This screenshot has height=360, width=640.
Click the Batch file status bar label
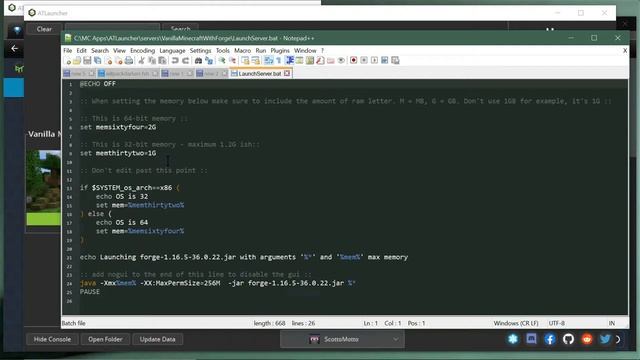click(73, 323)
